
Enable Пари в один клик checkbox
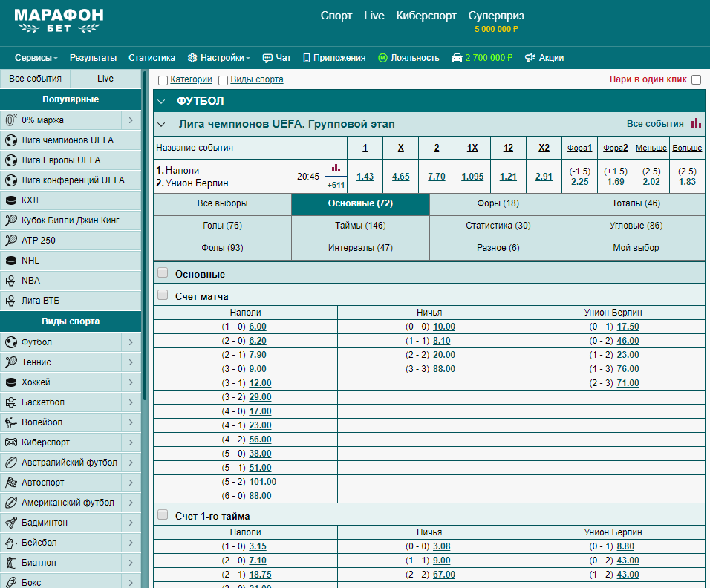tap(697, 79)
